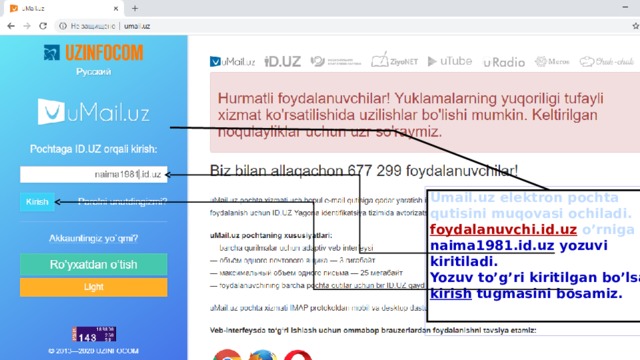
Task: Open the Chak-chak service link
Action: (x=607, y=62)
